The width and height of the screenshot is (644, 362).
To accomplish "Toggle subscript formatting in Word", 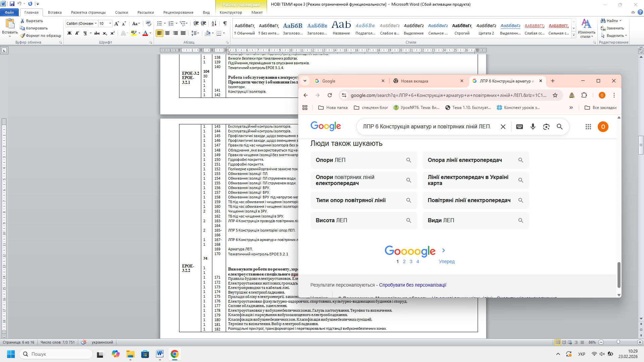I will pyautogui.click(x=105, y=33).
